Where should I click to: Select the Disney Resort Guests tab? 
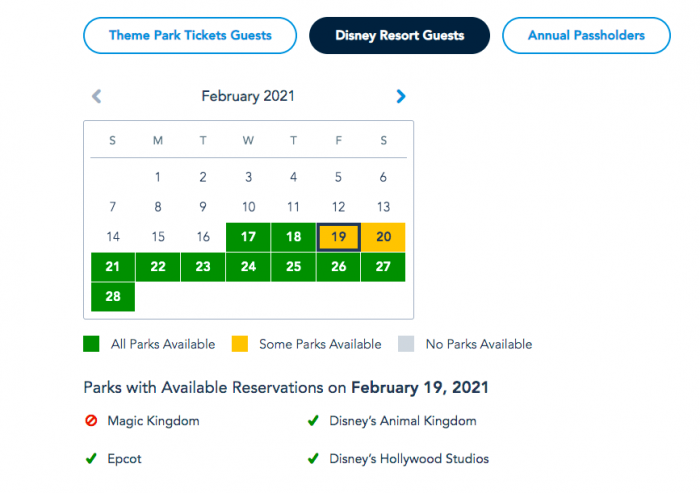click(399, 36)
